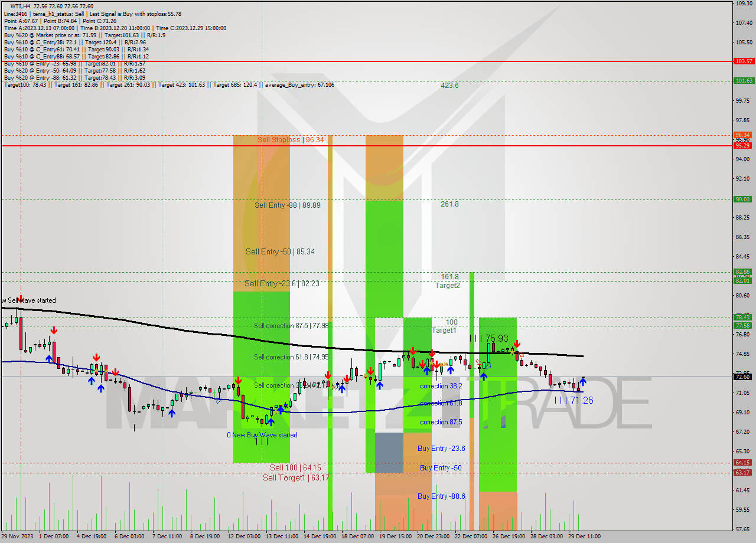Screen dimensions: 756x543
Task: Click the 'Buy Entry -50' label
Action: [x=441, y=468]
